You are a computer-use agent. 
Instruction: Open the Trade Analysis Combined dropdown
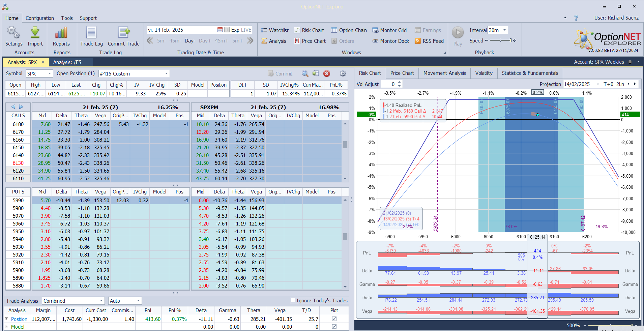pos(101,301)
